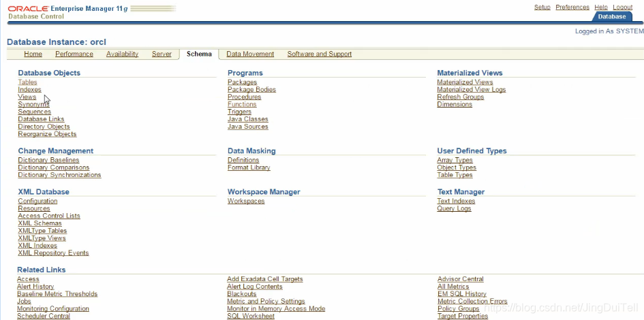Screen dimensions: 644x320
Task: Open the Java Sources link
Action: (247, 127)
